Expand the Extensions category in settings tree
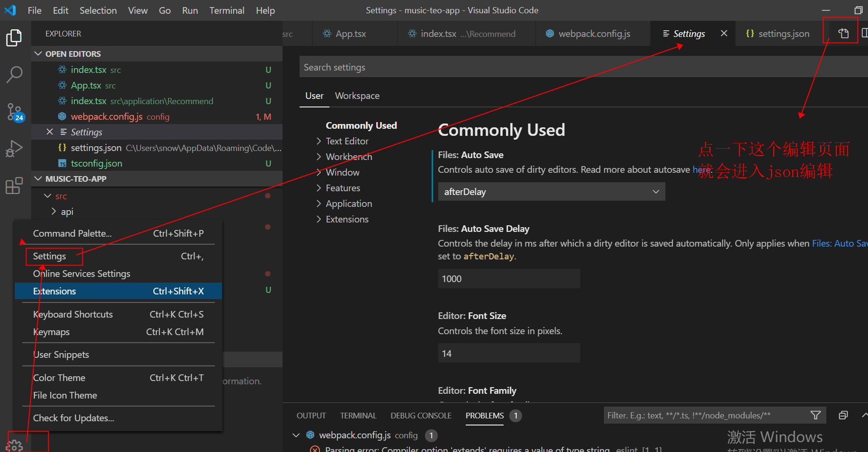The width and height of the screenshot is (868, 452). pyautogui.click(x=319, y=219)
